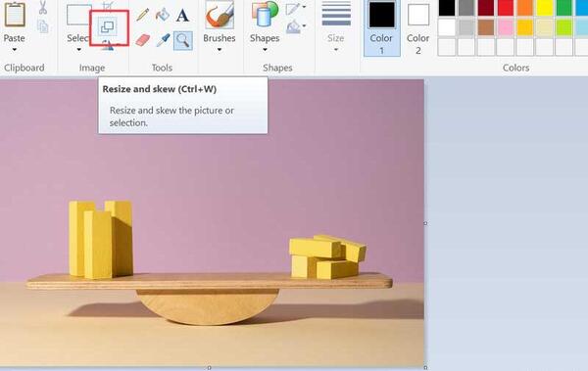
Task: Click the Resize and skew icon
Action: click(108, 27)
